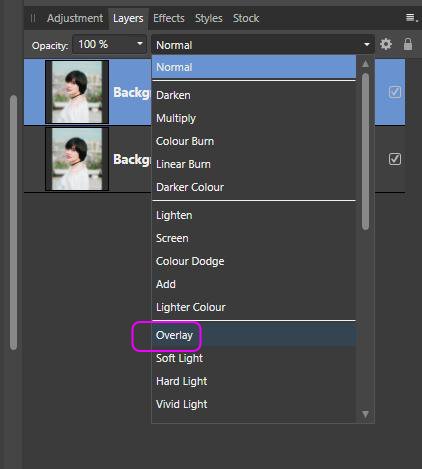Expand the Opacity percentage dropdown arrow
This screenshot has height=469, width=422.
pyautogui.click(x=140, y=44)
